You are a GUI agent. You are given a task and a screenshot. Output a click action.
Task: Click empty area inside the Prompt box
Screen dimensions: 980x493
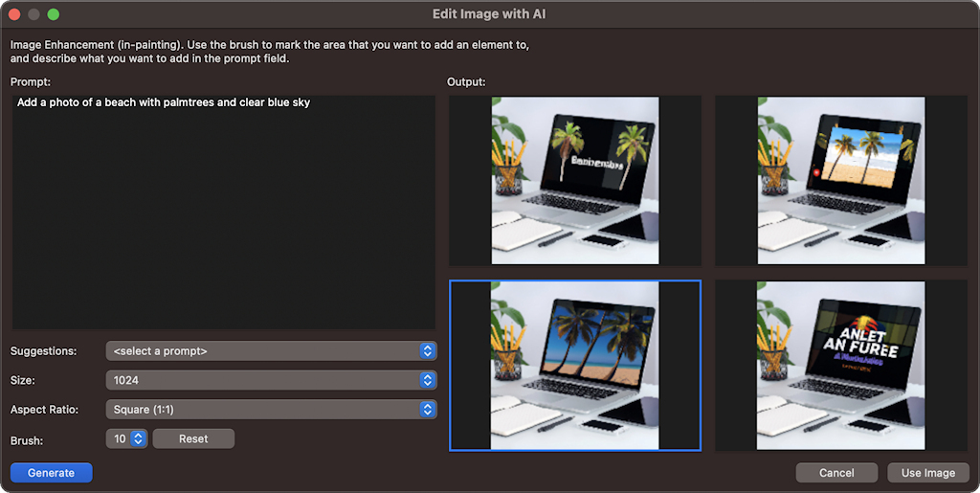223,230
